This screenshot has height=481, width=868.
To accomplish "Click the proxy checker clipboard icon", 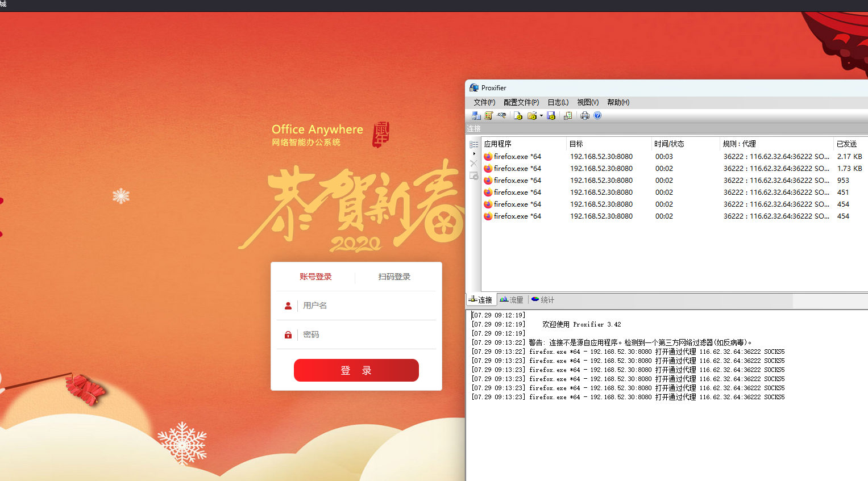I will point(567,115).
